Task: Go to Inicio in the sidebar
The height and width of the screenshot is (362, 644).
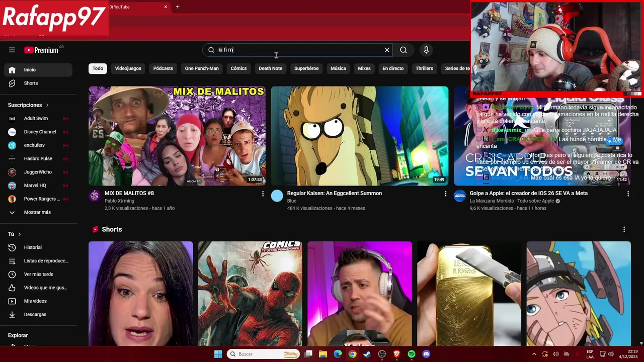Action: (38, 70)
